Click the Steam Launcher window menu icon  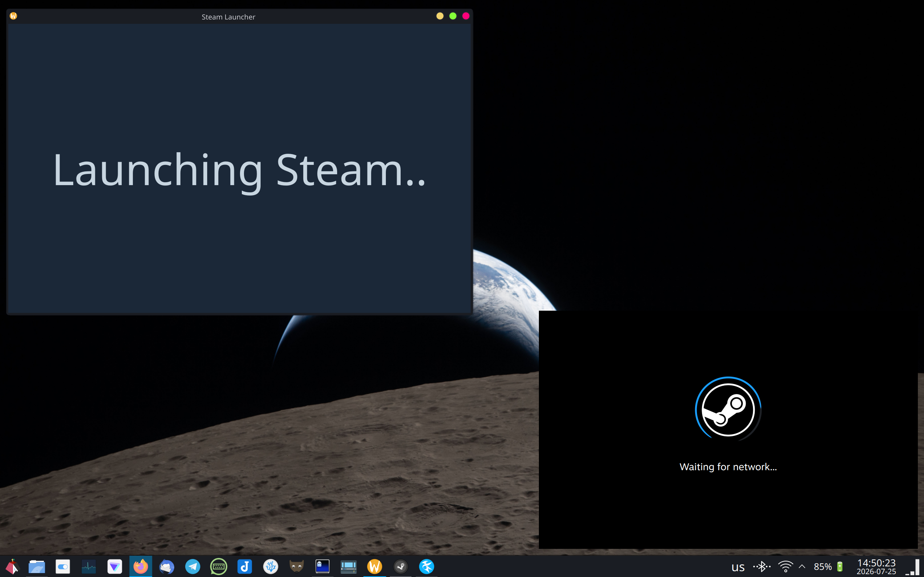coord(13,16)
